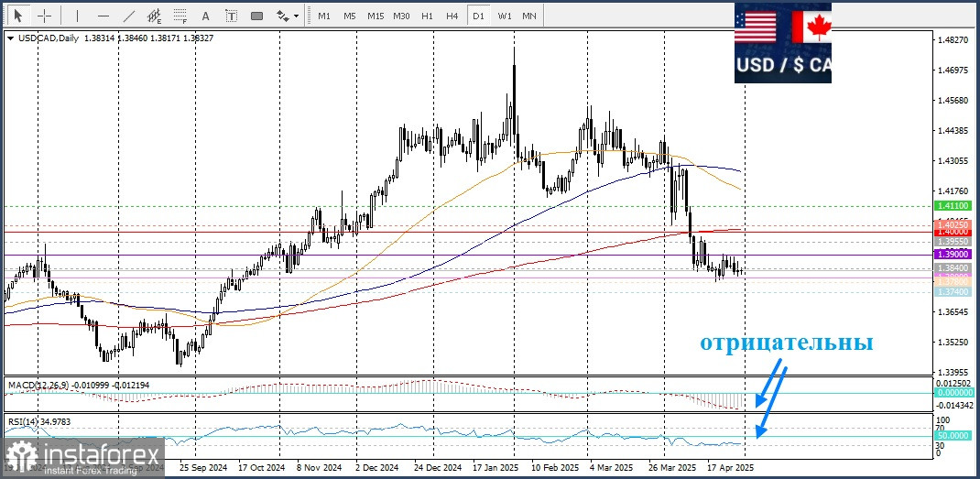The height and width of the screenshot is (479, 980).
Task: Activate the crosshair tool
Action: click(x=44, y=16)
